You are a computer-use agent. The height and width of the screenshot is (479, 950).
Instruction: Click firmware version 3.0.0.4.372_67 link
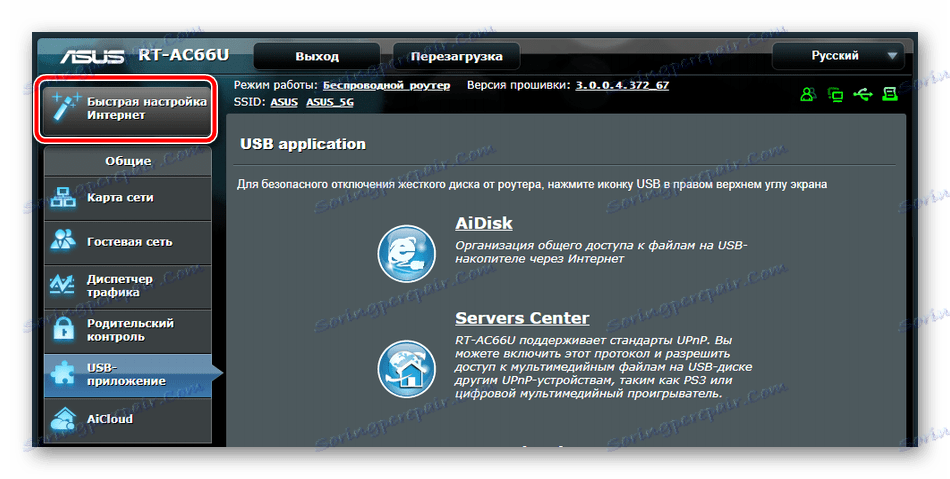click(x=622, y=85)
